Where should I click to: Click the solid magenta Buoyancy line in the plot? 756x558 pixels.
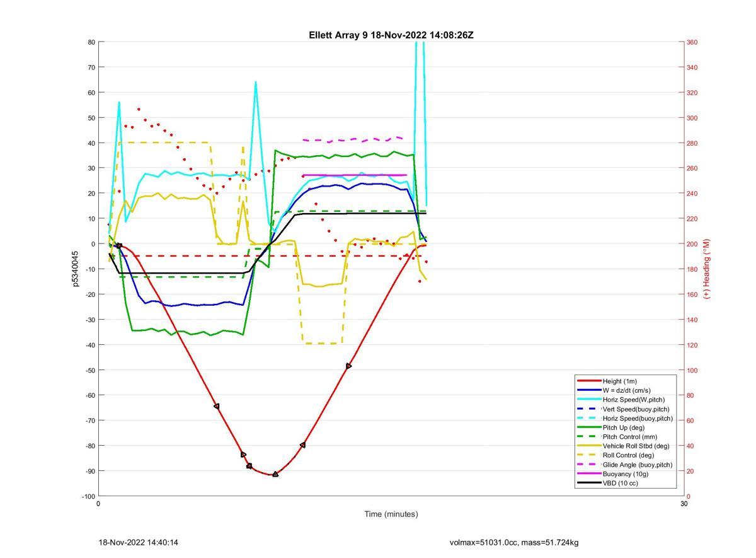(355, 175)
